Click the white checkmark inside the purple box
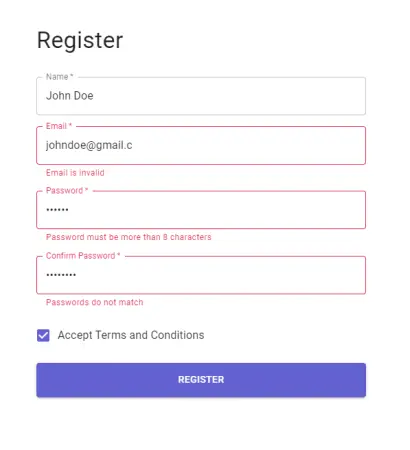The height and width of the screenshot is (450, 410). 43,335
